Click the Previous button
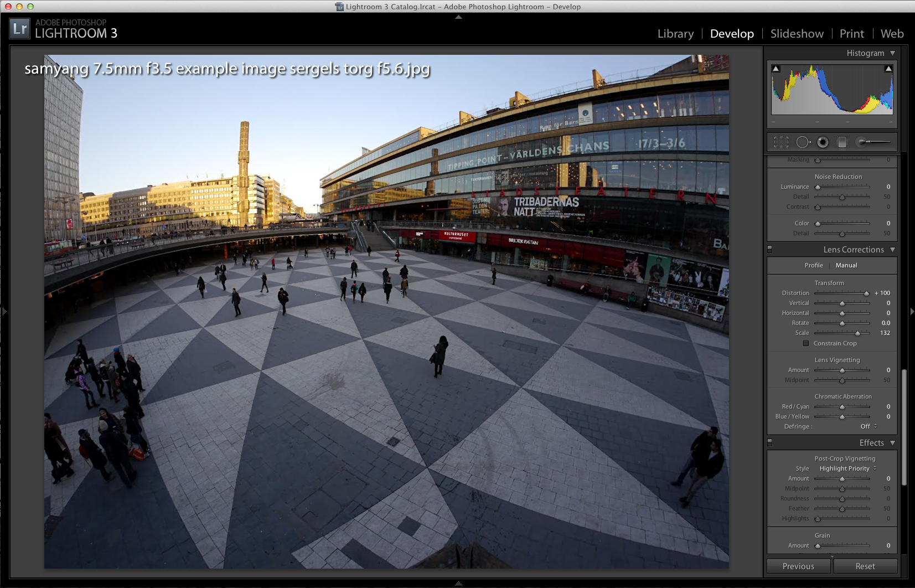The image size is (915, 588). tap(798, 566)
